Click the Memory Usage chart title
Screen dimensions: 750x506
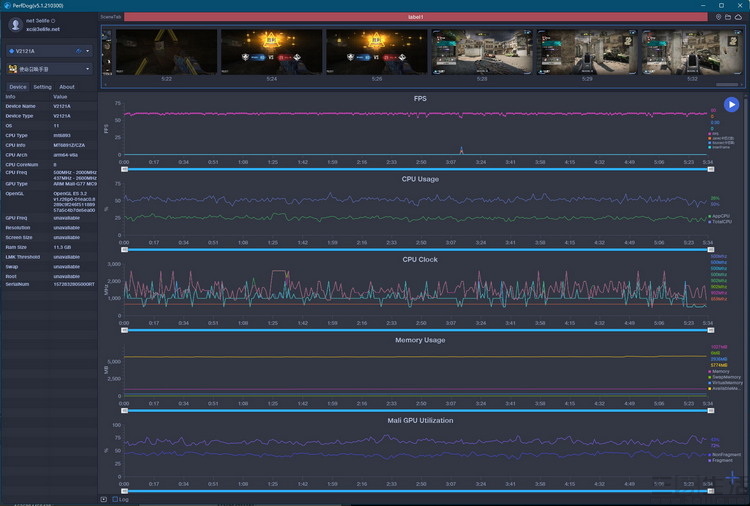[420, 340]
